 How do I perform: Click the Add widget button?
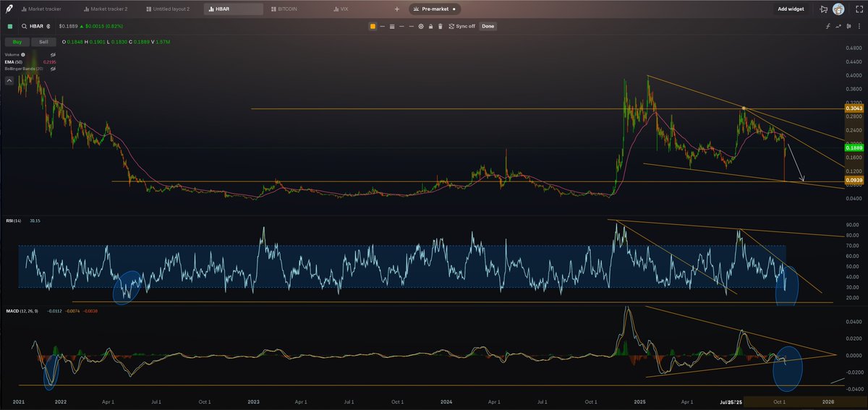pos(791,9)
